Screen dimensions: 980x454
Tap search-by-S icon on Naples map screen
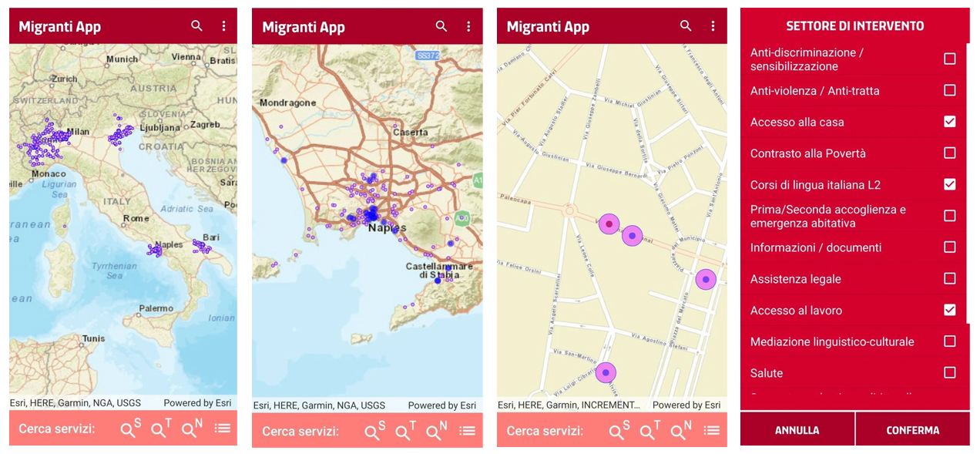374,431
